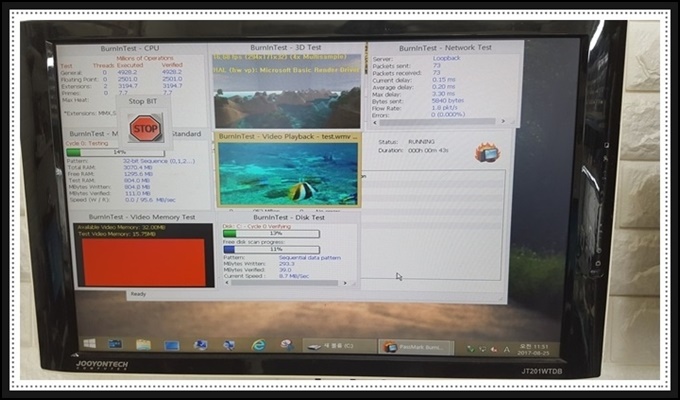This screenshot has width=680, height=400.
Task: Click the blue window icon on taskbar
Action: tap(172, 346)
